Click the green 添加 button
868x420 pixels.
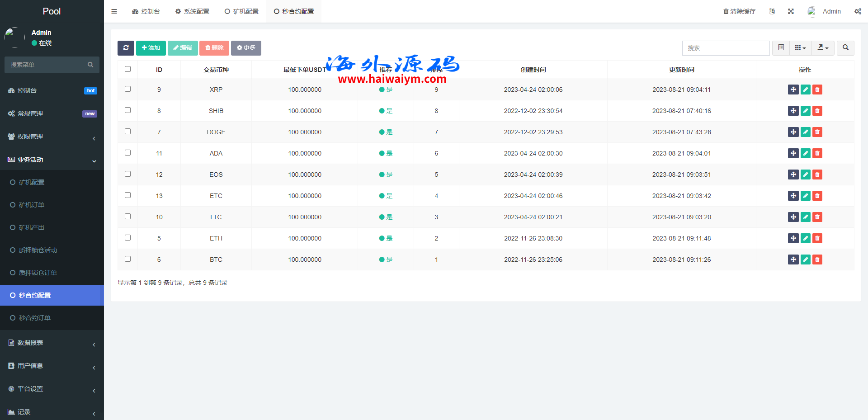(x=151, y=48)
